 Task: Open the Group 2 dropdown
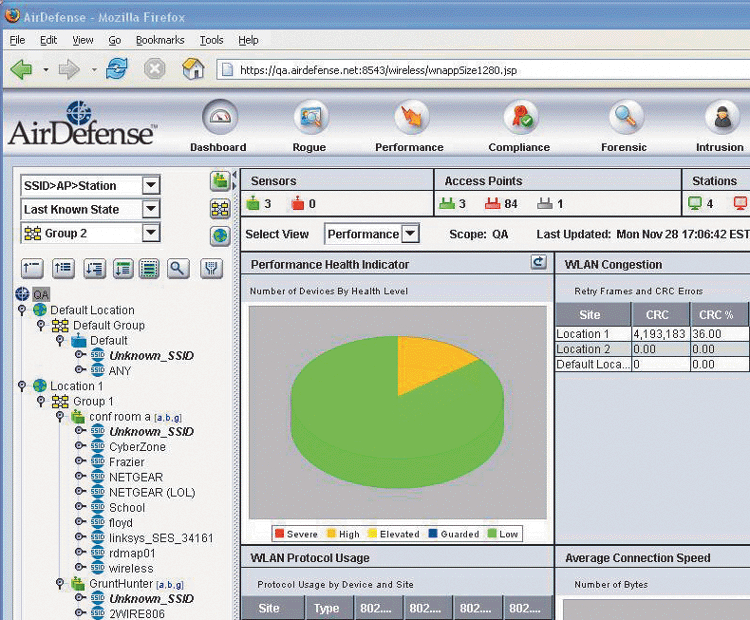(x=151, y=233)
